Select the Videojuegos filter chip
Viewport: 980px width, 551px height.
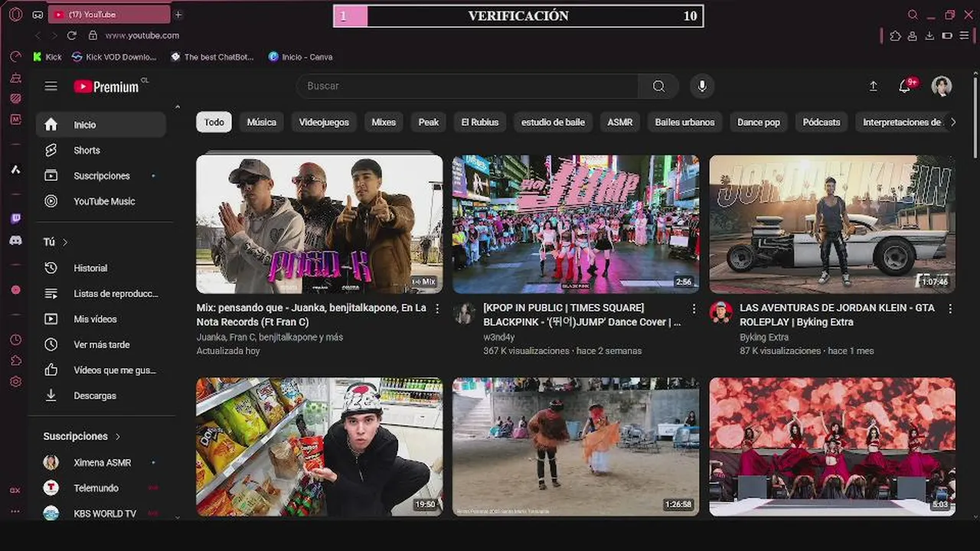pyautogui.click(x=324, y=122)
